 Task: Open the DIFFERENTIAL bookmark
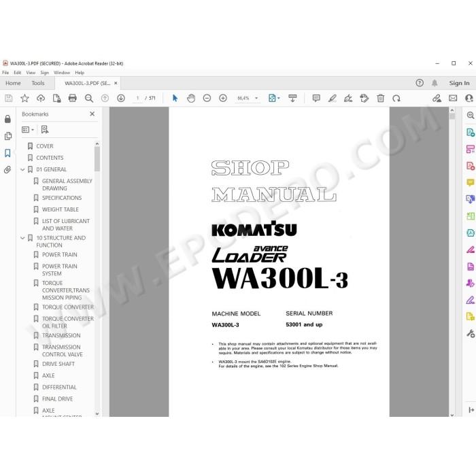point(59,388)
